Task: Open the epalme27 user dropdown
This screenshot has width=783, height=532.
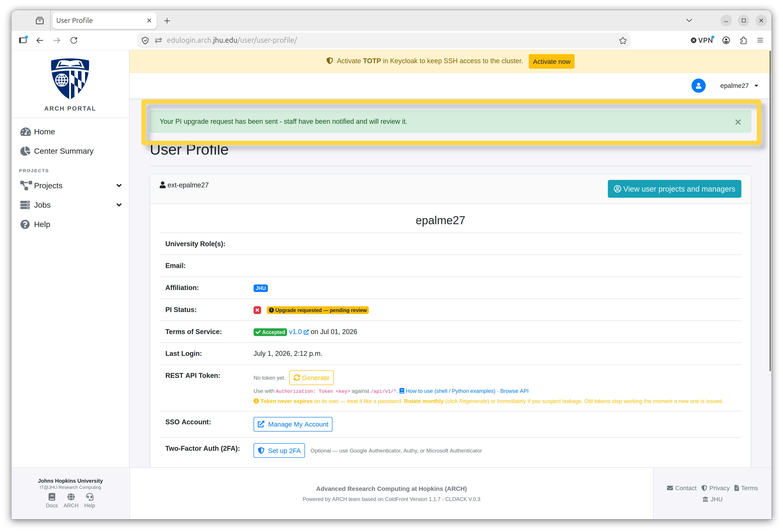Action: point(739,85)
